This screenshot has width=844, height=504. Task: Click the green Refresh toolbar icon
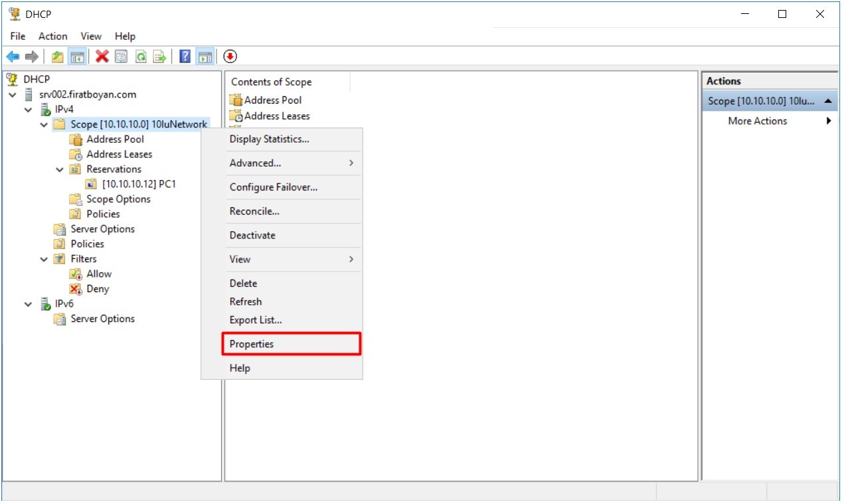tap(140, 57)
